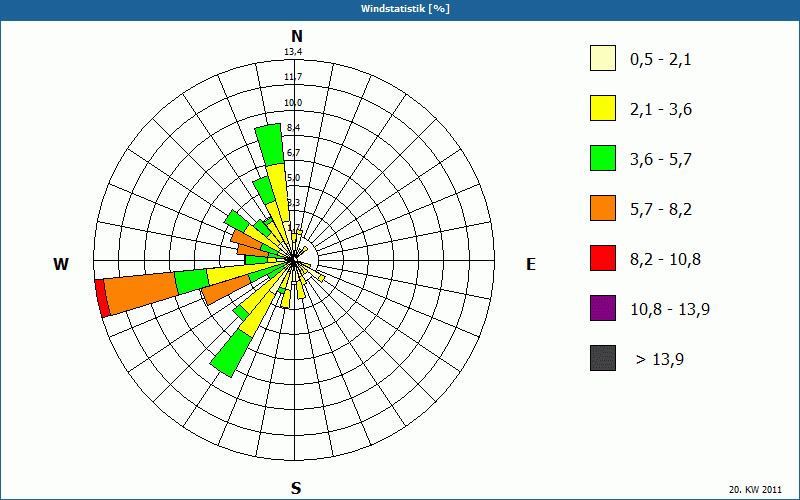
Task: Click the 10,0 axis value
Action: [x=293, y=103]
